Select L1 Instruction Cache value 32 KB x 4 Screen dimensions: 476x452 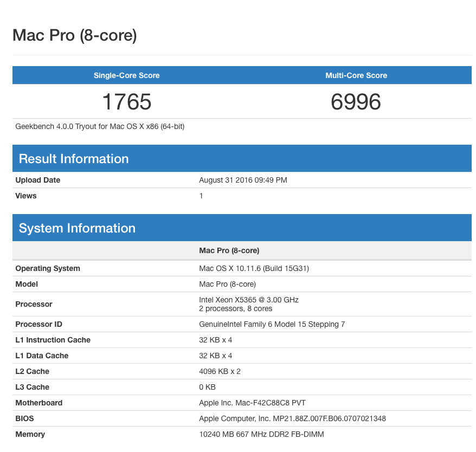coord(216,340)
